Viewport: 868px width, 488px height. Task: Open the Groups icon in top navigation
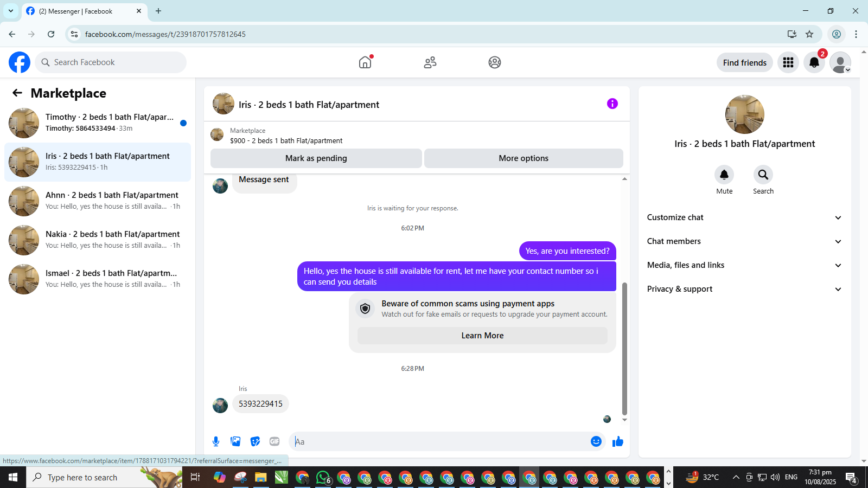pos(495,62)
